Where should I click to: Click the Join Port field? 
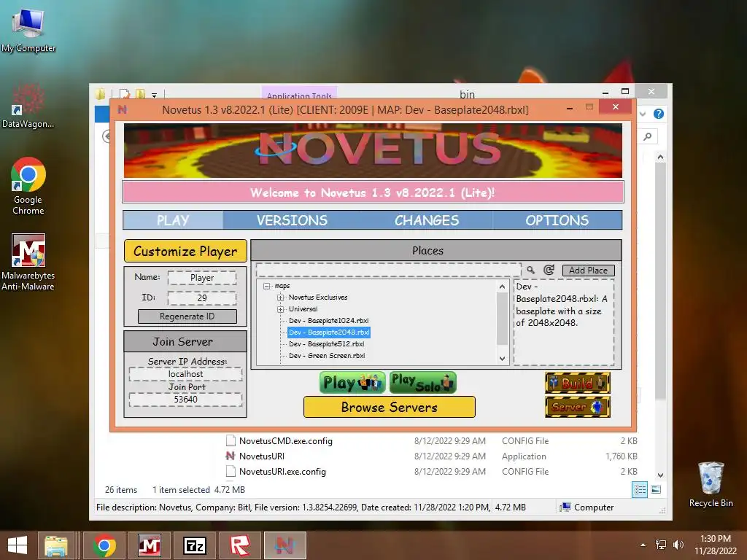185,400
